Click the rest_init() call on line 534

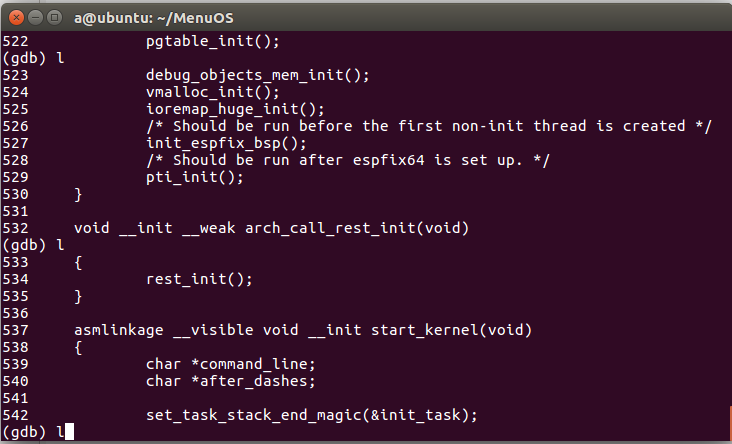pos(199,279)
